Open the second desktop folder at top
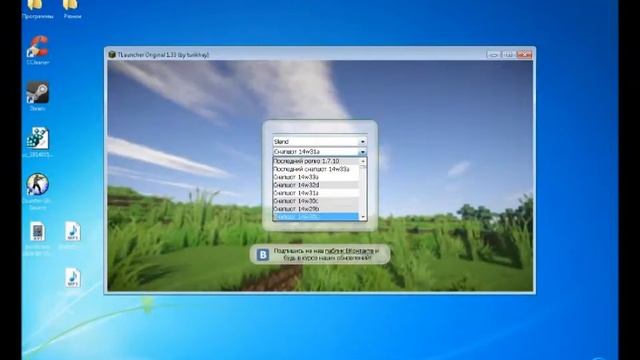Screen dimensions: 640x360 pyautogui.click(x=72, y=10)
